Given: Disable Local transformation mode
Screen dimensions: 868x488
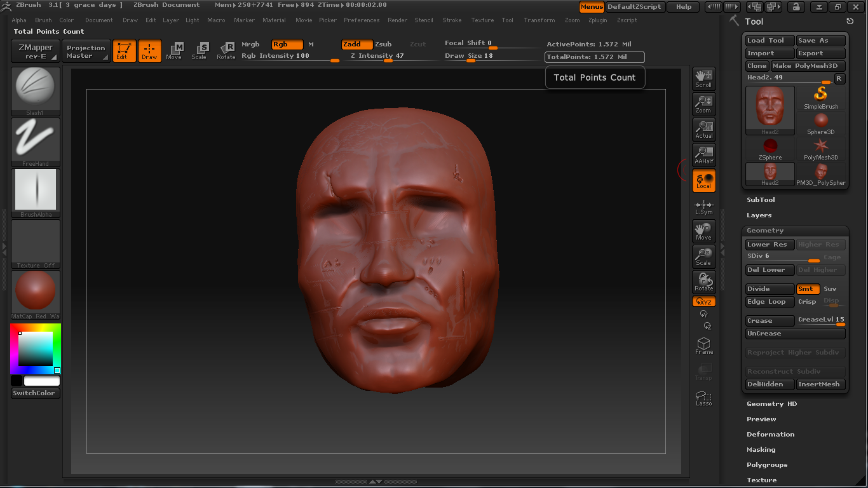Looking at the screenshot, I should coord(703,180).
